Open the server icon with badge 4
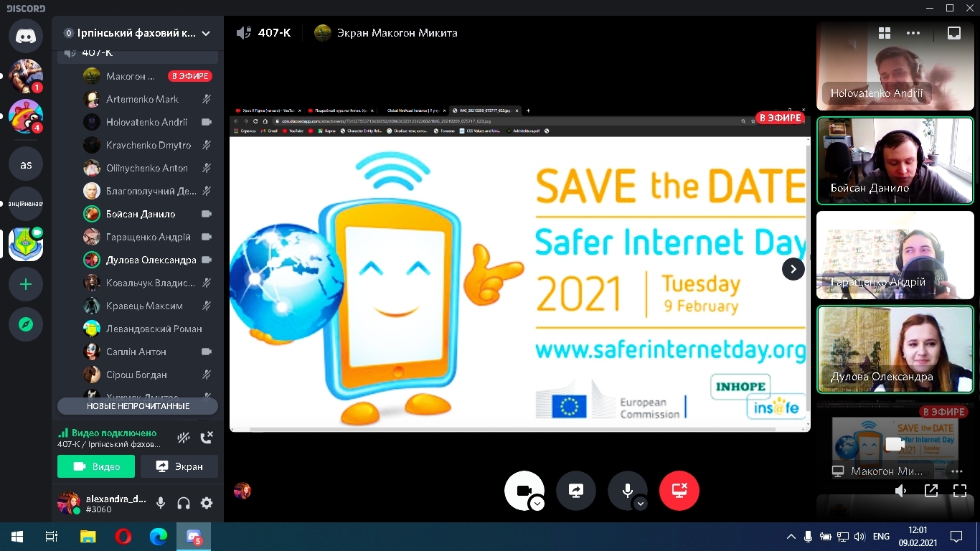Viewport: 980px width, 551px height. pyautogui.click(x=26, y=116)
